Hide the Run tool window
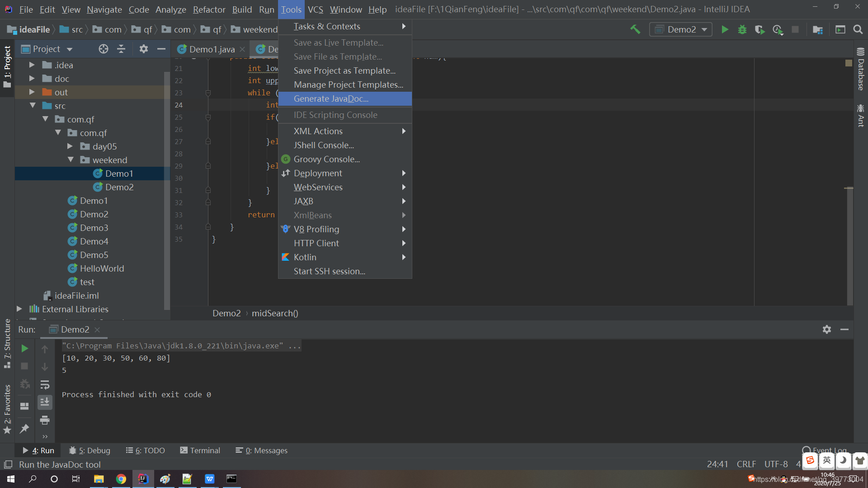The height and width of the screenshot is (488, 868). [x=844, y=329]
